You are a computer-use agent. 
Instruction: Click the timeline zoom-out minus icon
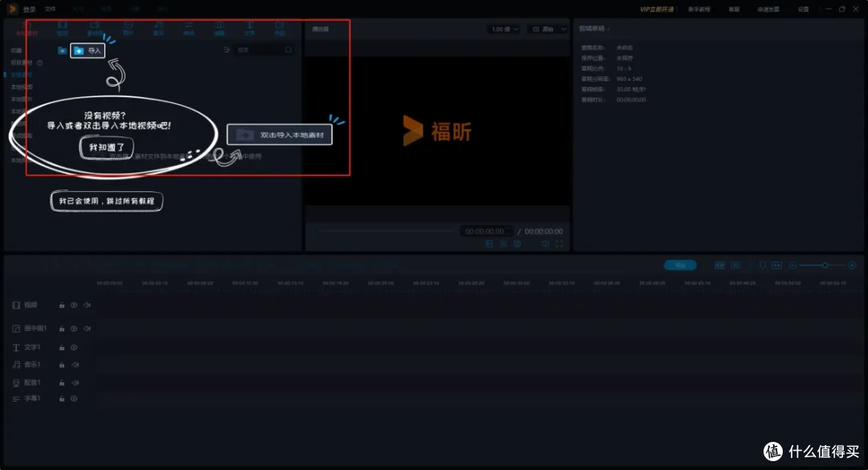coord(792,265)
